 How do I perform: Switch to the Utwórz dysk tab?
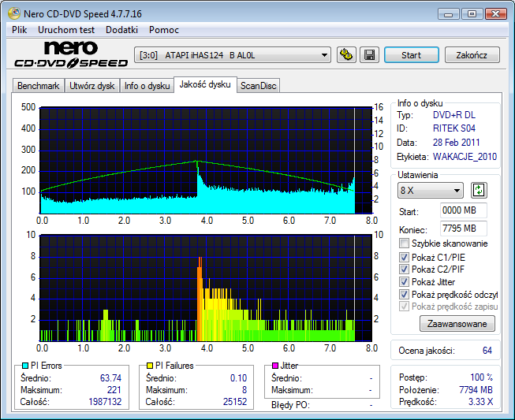(x=92, y=86)
